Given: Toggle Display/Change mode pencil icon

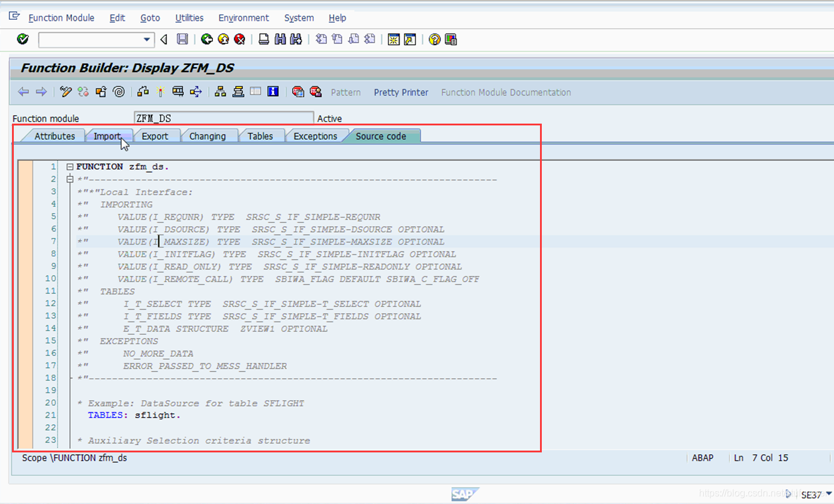Looking at the screenshot, I should (66, 92).
